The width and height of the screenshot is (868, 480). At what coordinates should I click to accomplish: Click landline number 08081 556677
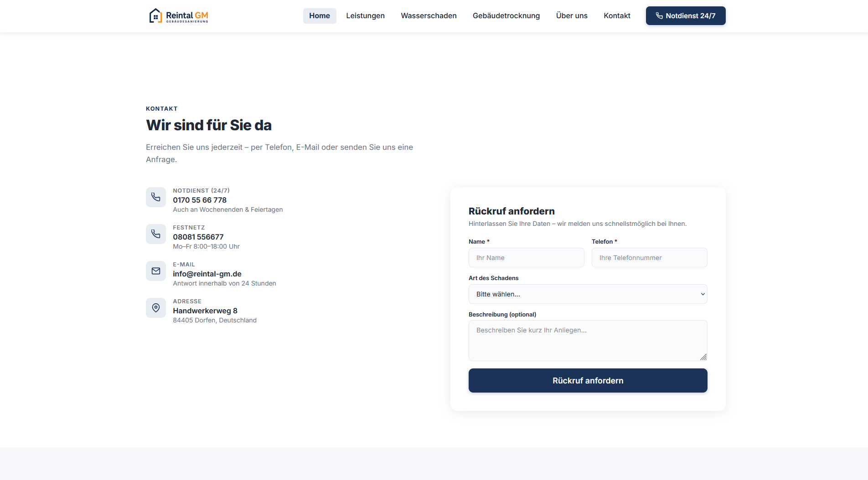click(x=198, y=237)
